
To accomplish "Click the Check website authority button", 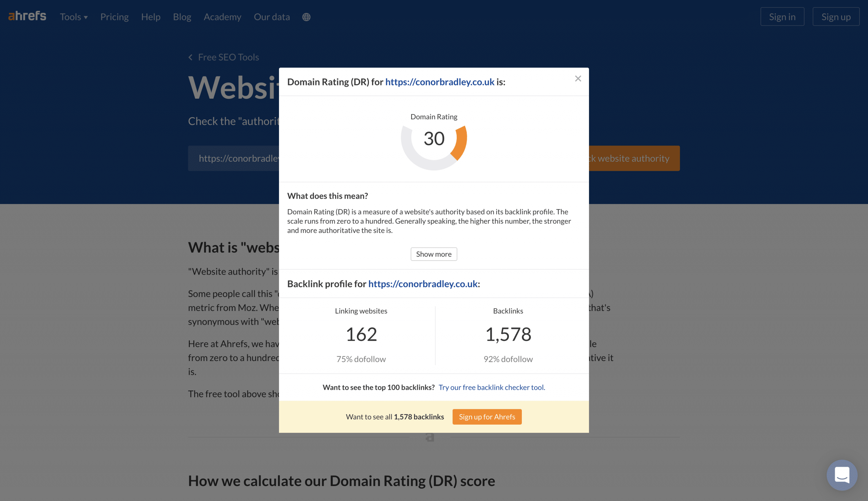I will click(634, 158).
